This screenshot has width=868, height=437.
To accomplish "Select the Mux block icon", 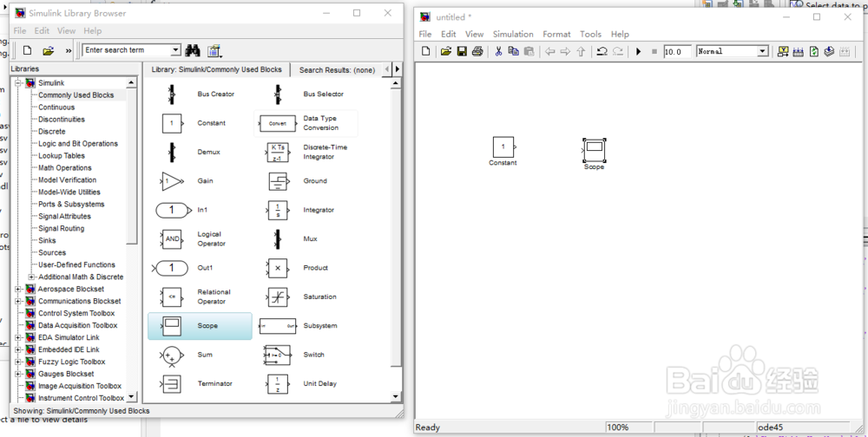I will coord(278,239).
